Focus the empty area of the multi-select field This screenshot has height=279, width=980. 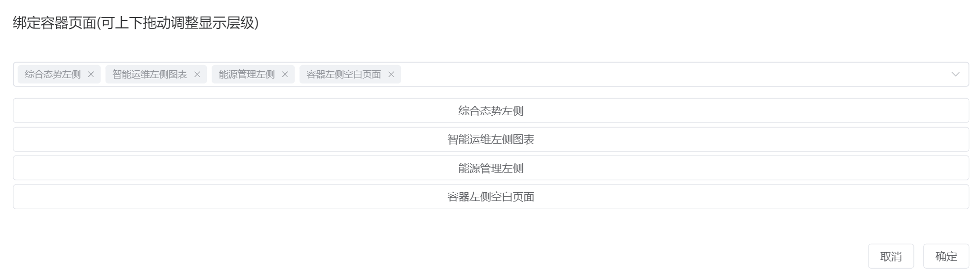pos(671,74)
